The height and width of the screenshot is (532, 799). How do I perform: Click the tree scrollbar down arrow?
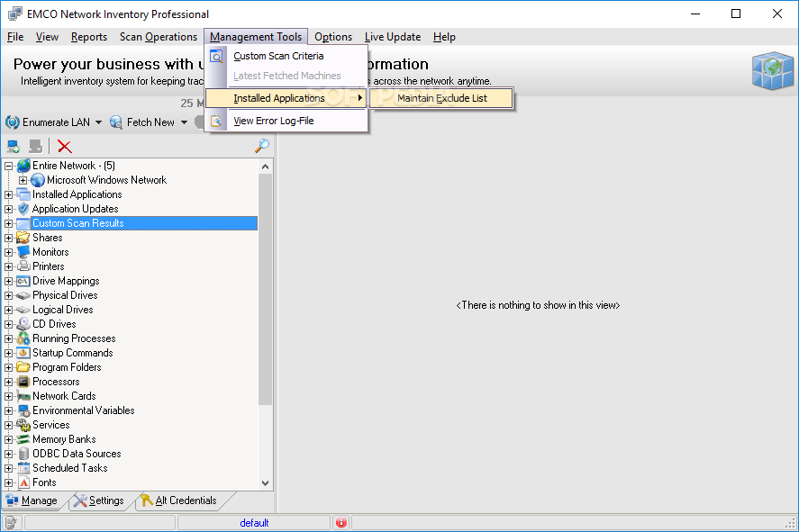pyautogui.click(x=265, y=483)
